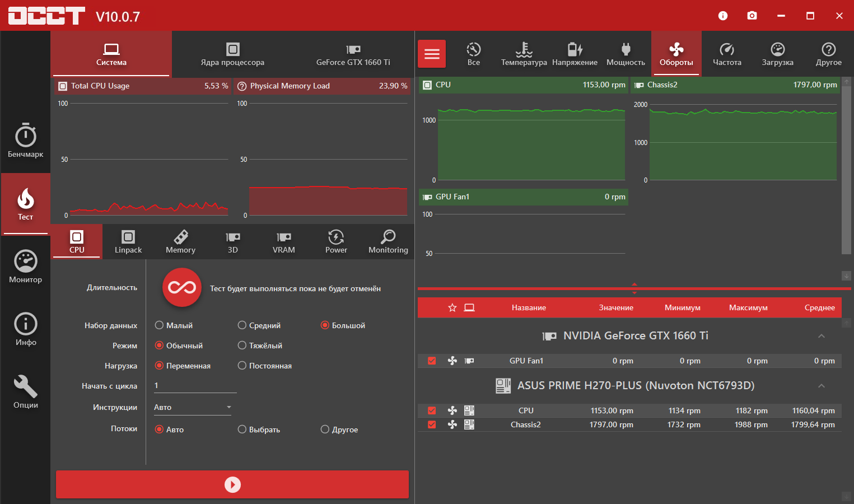
Task: Click the Chassis2 fan graph header
Action: point(735,85)
